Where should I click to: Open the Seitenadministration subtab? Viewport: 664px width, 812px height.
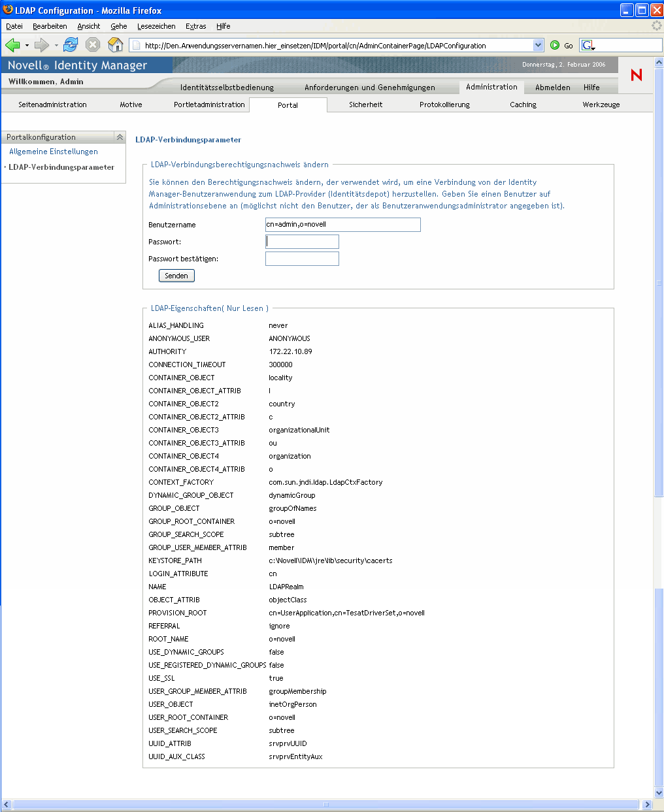52,105
